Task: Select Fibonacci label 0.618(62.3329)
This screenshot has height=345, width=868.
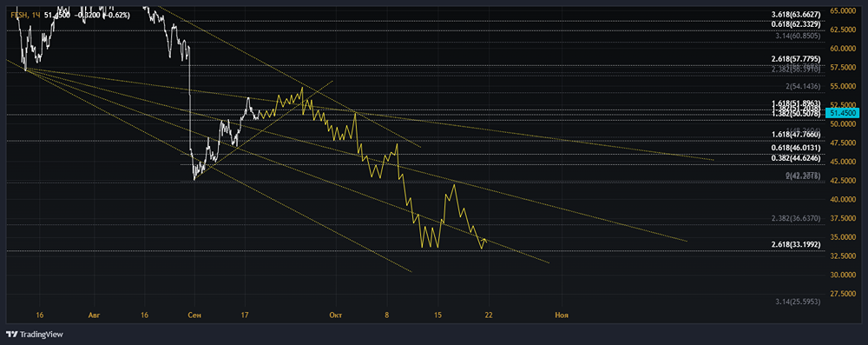Action: click(797, 23)
